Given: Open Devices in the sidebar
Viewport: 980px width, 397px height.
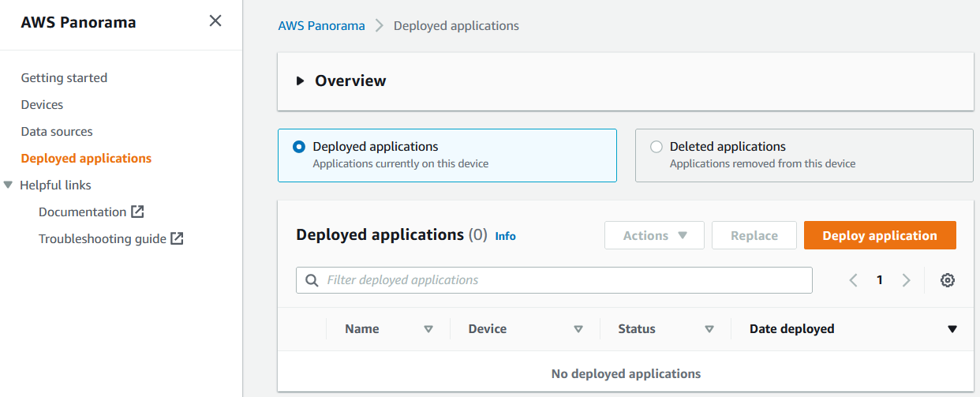Looking at the screenshot, I should (x=42, y=104).
